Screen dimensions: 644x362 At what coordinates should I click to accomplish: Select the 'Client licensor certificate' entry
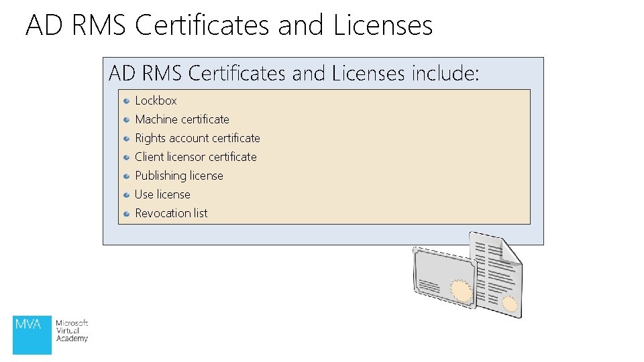click(195, 157)
